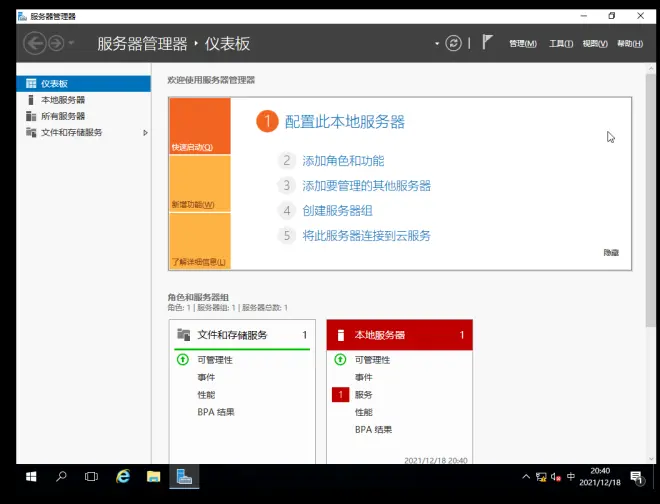Open the Windows Start menu
Image resolution: width=660 pixels, height=504 pixels.
(31, 477)
